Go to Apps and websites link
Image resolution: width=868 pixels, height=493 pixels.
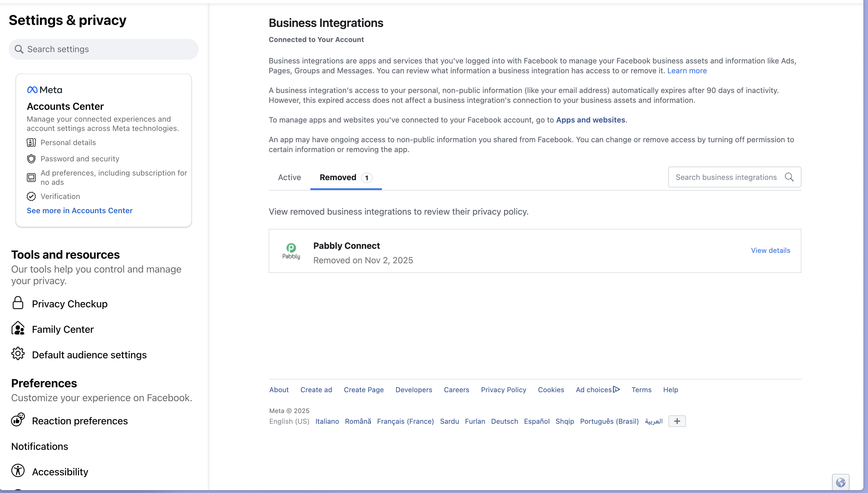click(590, 120)
